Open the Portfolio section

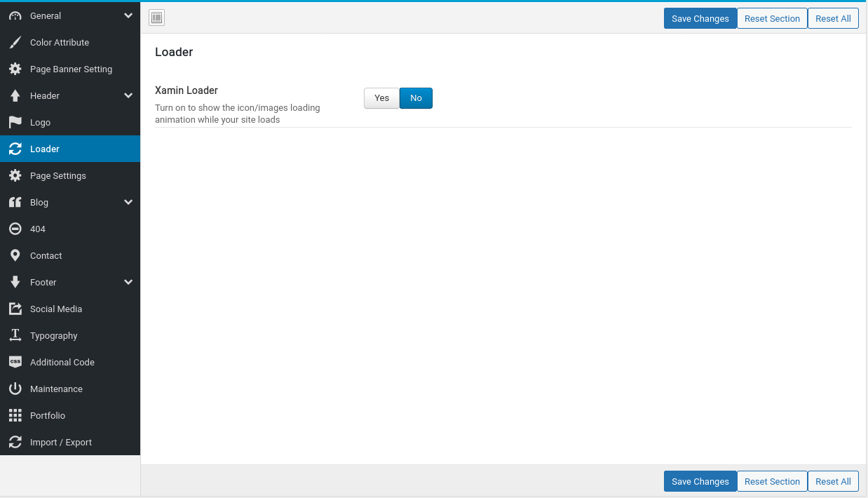pos(70,415)
